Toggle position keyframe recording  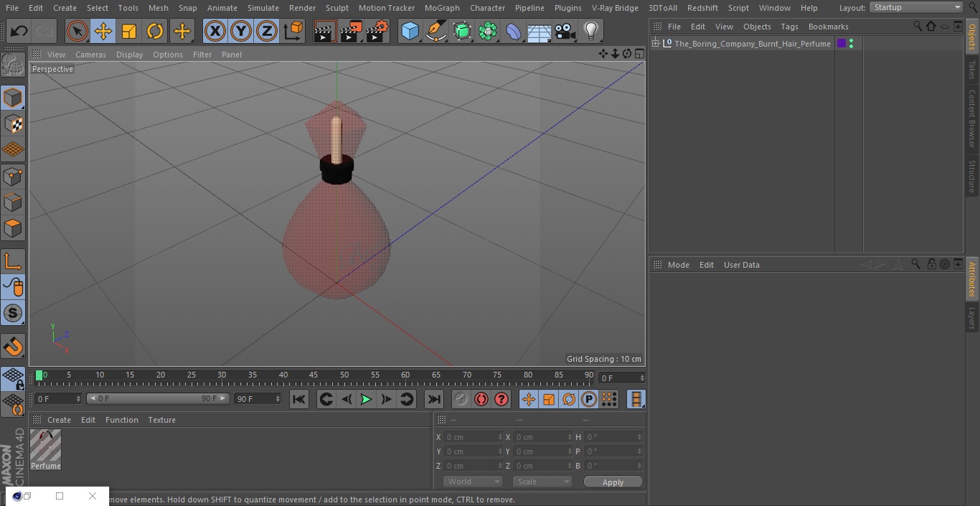point(529,399)
